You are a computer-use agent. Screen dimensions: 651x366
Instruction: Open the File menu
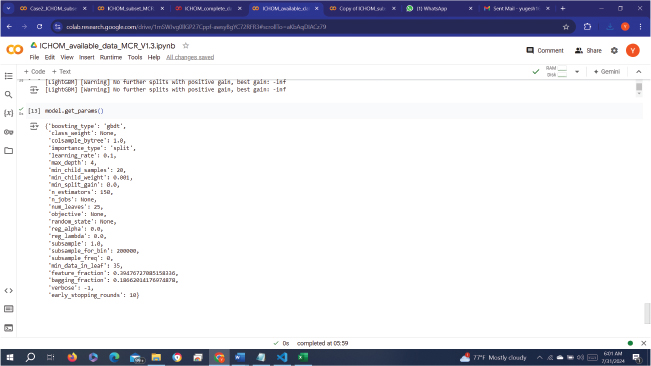tap(34, 57)
